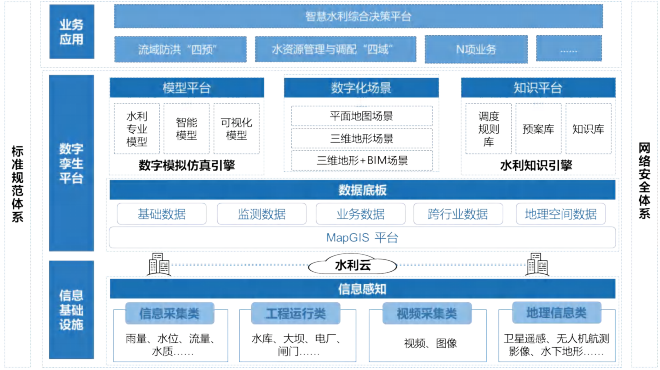
Task: Select the 知识平台 header
Action: tap(538, 88)
